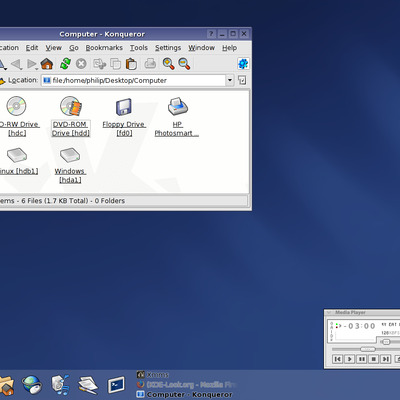Open the Bookmarks menu
Screen dimensions: 400x400
(x=104, y=48)
